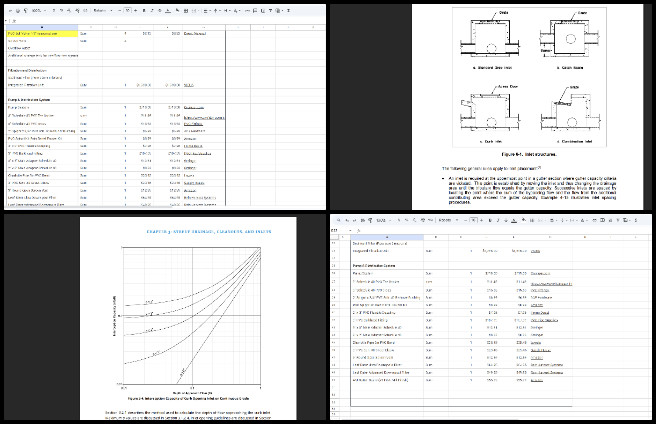Format as percent in the upper spreadsheet
The width and height of the screenshot is (656, 424).
(x=61, y=10)
